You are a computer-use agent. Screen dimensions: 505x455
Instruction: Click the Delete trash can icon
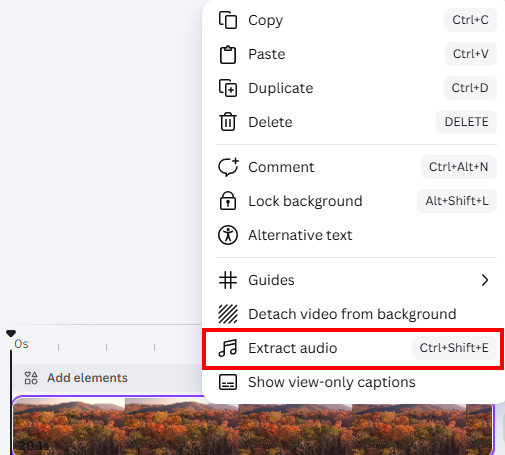(x=228, y=122)
